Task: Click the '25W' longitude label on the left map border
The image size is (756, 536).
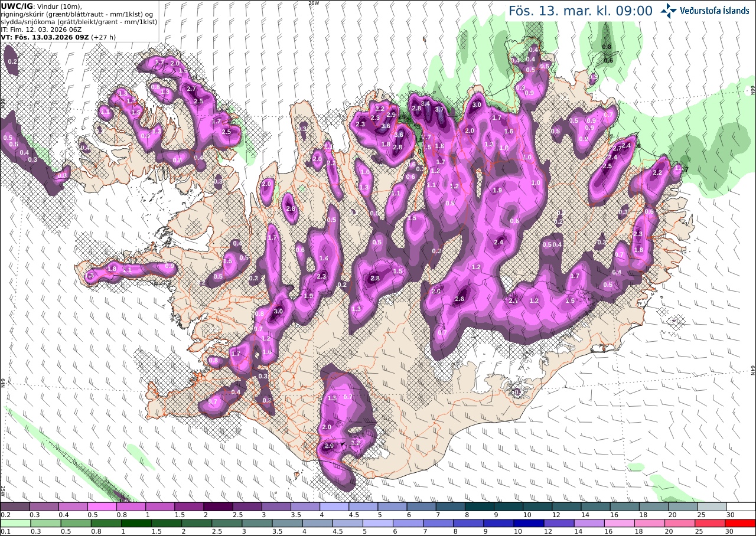Action: tap(3, 491)
